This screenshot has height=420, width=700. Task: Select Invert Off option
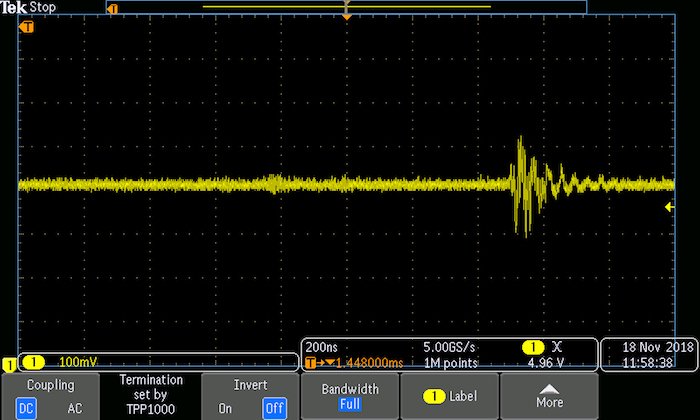point(273,408)
